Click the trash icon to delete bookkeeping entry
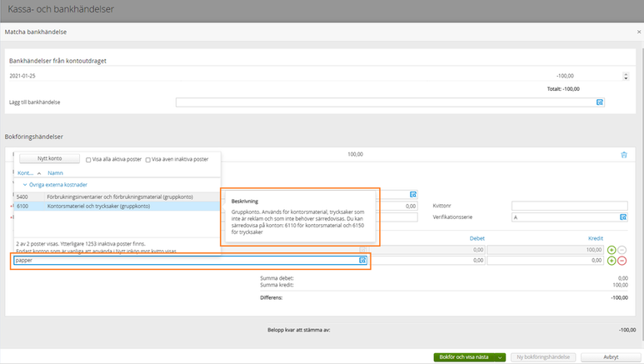 [x=622, y=154]
